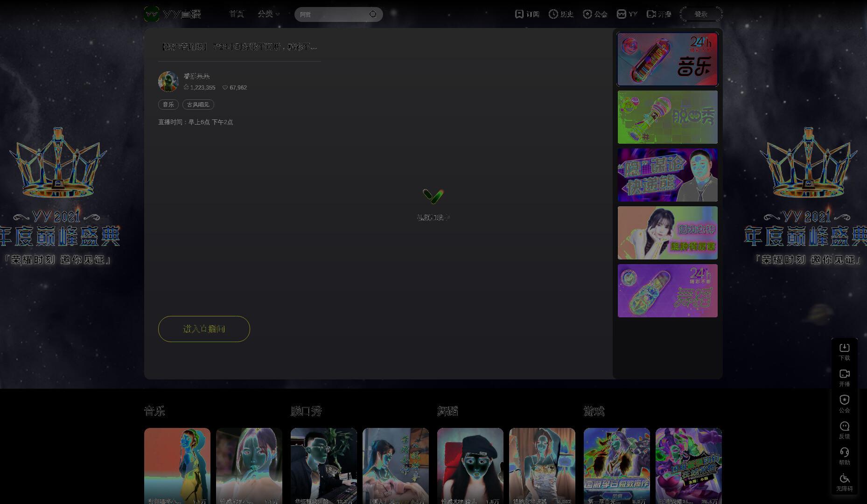The width and height of the screenshot is (867, 504).
Task: Open second 音乐 card, girl with hand at lips
Action: 249,466
